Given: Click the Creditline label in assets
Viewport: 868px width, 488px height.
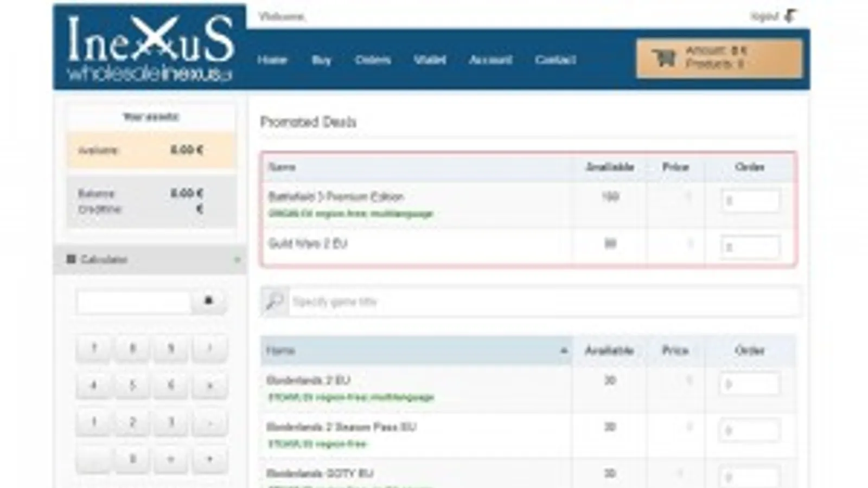Looking at the screenshot, I should pos(100,209).
